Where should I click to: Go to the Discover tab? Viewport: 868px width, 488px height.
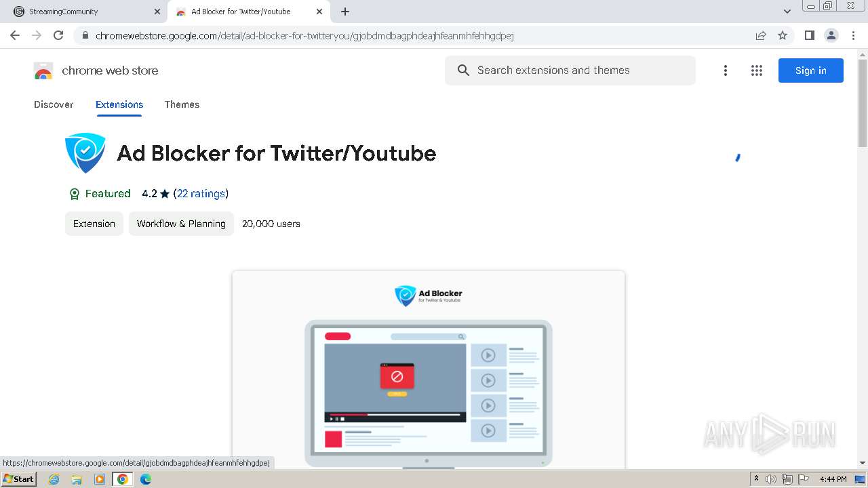click(x=54, y=104)
